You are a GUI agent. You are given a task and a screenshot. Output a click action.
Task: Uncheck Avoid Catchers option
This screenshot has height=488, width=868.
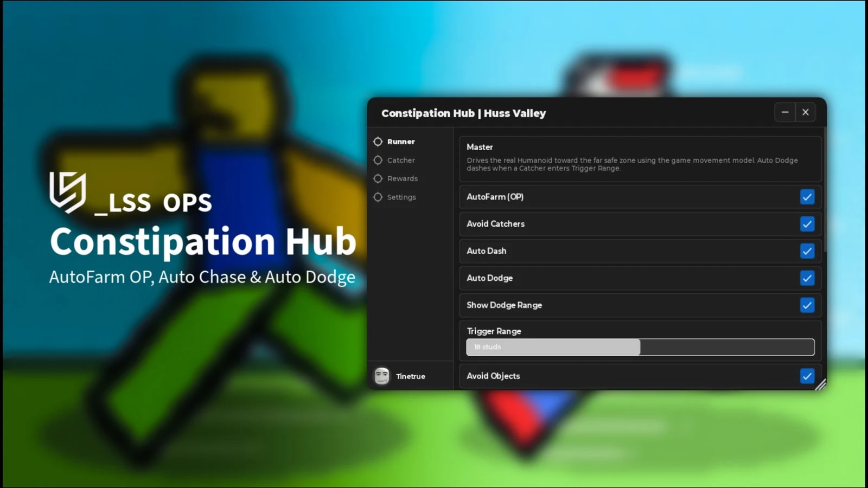(807, 224)
